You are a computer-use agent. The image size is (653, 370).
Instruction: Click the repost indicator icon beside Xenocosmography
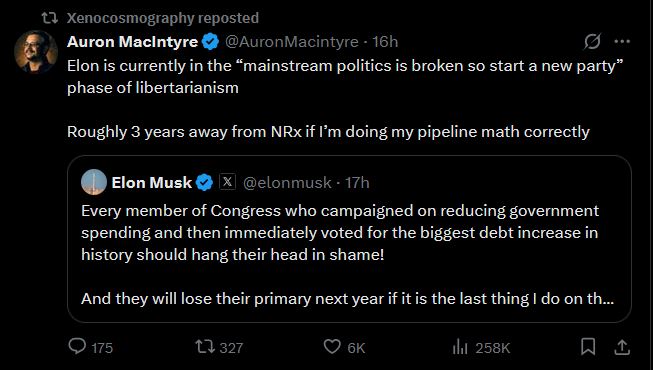tap(50, 18)
